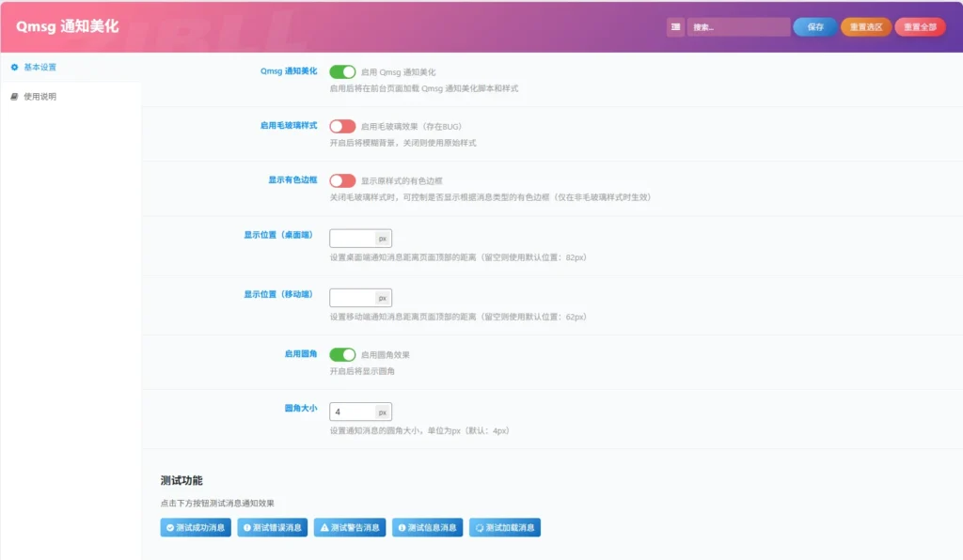Click the orange 重置选区 button

866,27
